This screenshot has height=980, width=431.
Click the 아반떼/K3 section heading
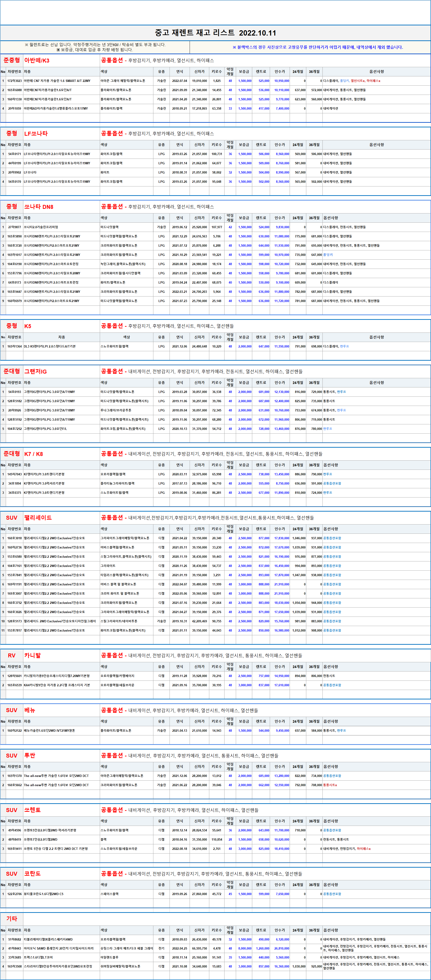(37, 60)
